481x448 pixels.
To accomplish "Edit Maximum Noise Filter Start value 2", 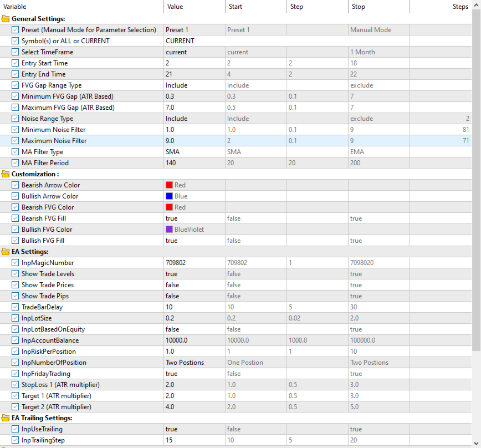I will click(256, 140).
